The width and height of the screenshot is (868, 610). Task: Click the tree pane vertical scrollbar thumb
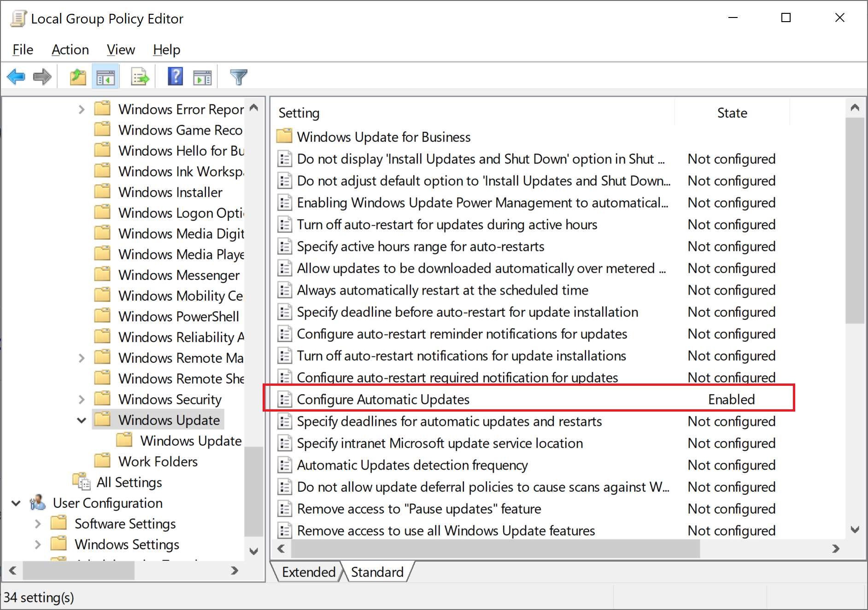tap(253, 491)
